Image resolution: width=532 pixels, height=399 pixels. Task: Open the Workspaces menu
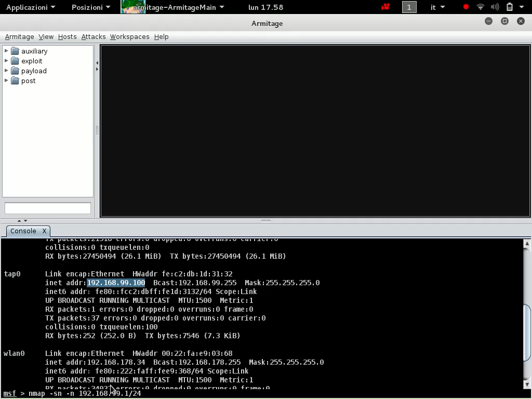click(129, 37)
